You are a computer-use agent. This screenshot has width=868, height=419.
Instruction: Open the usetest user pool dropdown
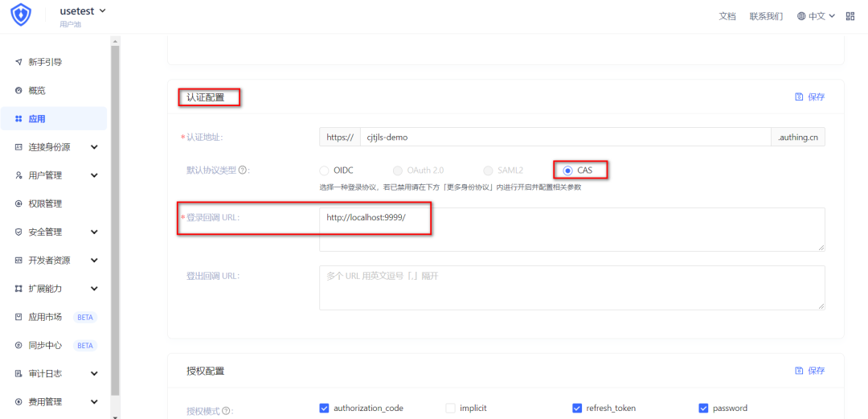coord(83,11)
